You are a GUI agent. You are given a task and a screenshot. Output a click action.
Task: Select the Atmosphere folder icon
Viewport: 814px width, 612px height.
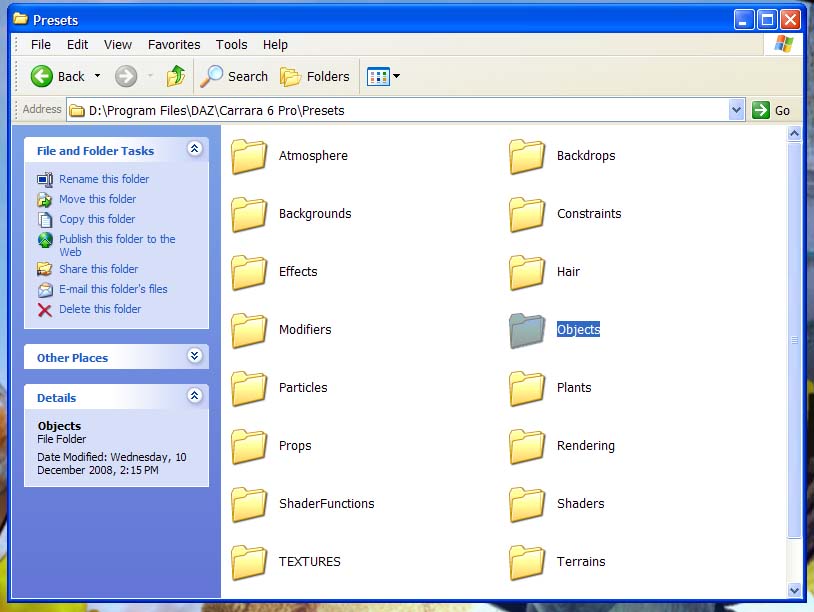coord(249,156)
